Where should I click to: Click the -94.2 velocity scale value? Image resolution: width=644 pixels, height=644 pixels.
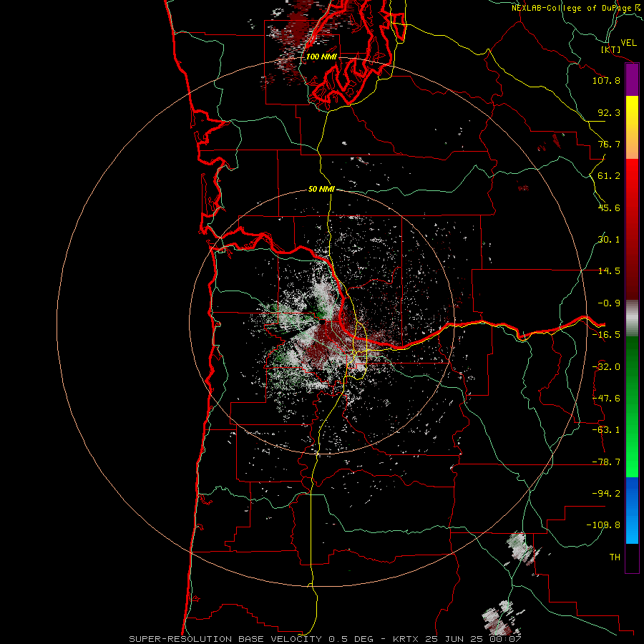click(x=606, y=494)
